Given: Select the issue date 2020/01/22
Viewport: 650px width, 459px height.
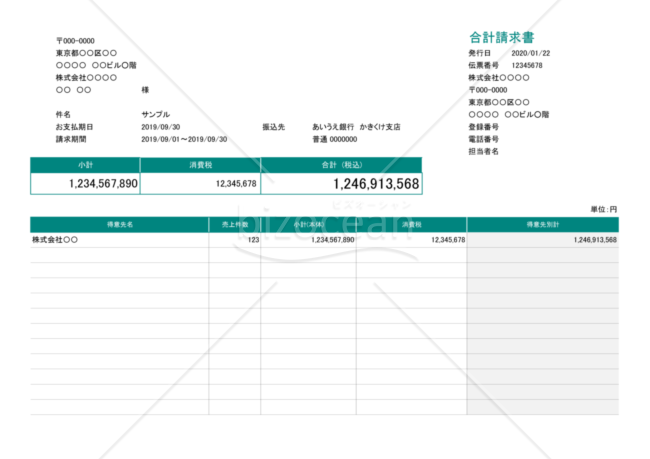Looking at the screenshot, I should tap(531, 53).
